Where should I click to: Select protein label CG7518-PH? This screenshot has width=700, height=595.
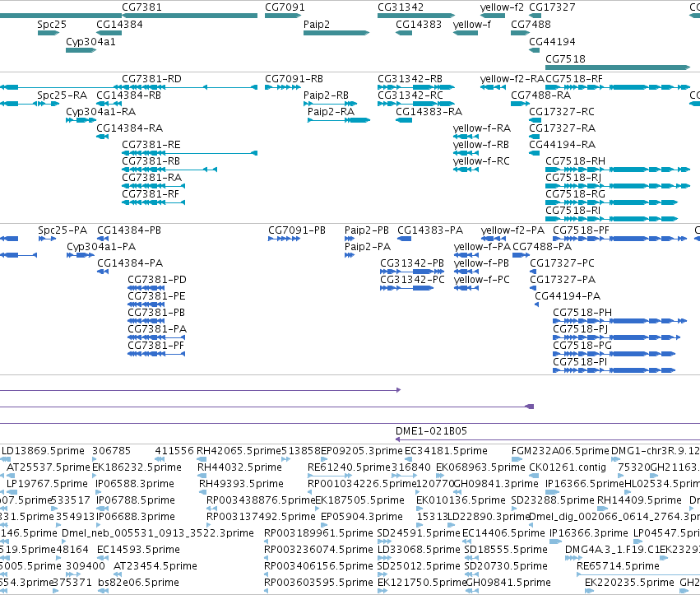coord(582,313)
